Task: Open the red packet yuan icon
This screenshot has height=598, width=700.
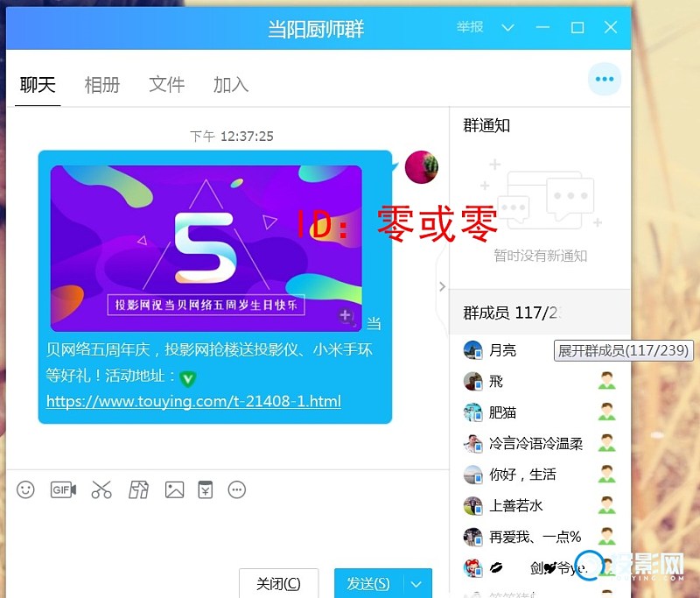Action: point(206,490)
